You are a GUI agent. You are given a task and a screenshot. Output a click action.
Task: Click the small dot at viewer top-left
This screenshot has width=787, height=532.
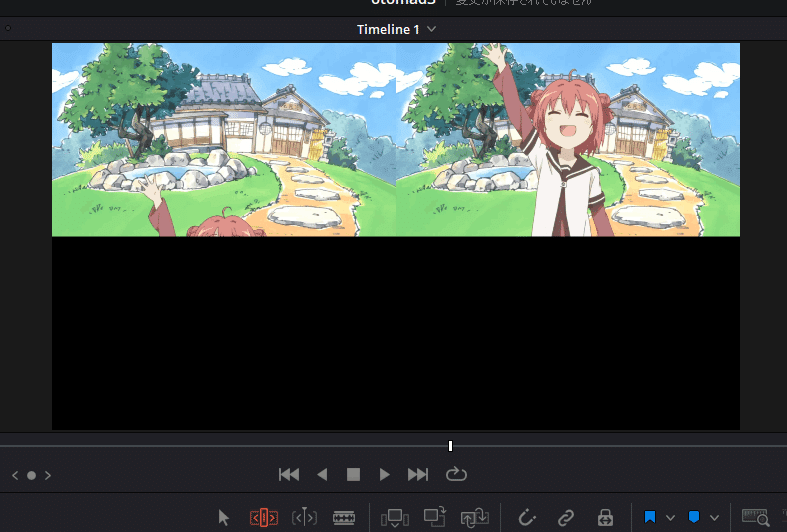pyautogui.click(x=8, y=28)
